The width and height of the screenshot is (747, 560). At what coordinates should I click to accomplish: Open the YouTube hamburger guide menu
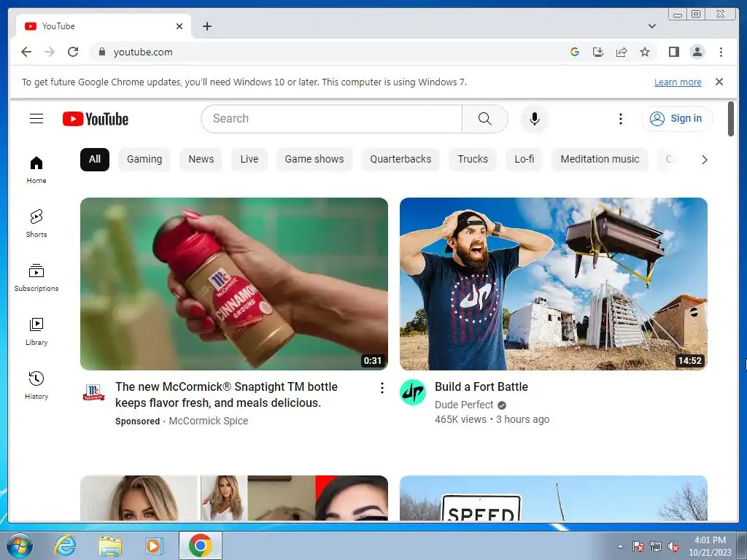click(x=36, y=119)
